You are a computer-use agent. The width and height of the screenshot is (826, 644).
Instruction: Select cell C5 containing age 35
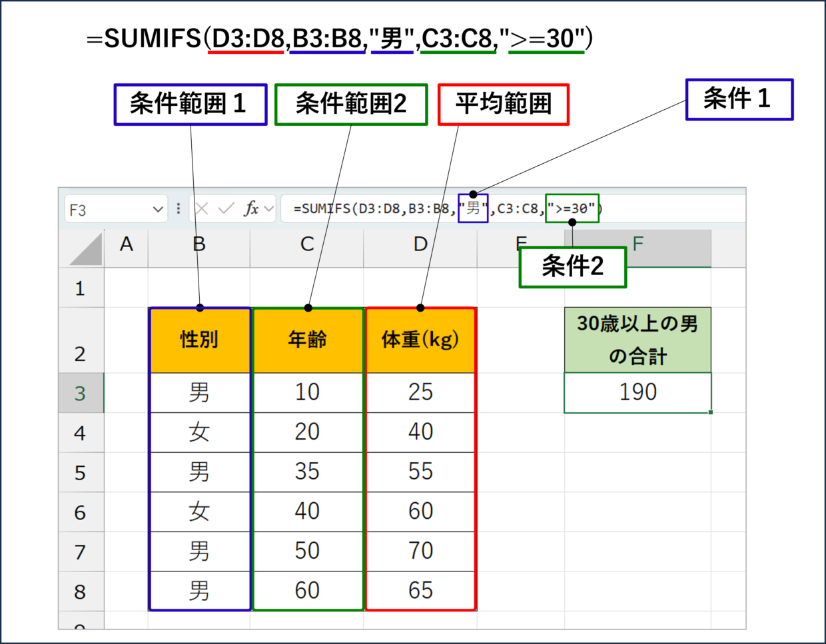pyautogui.click(x=307, y=472)
